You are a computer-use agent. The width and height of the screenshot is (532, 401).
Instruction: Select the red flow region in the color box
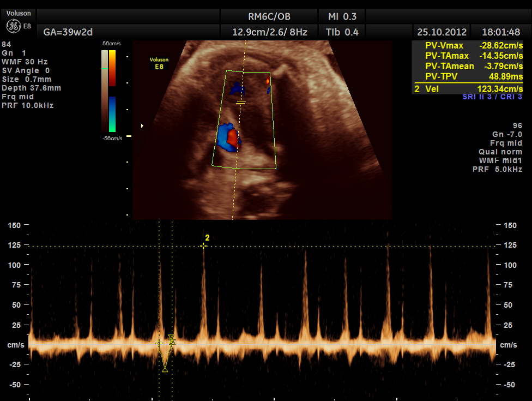point(232,137)
